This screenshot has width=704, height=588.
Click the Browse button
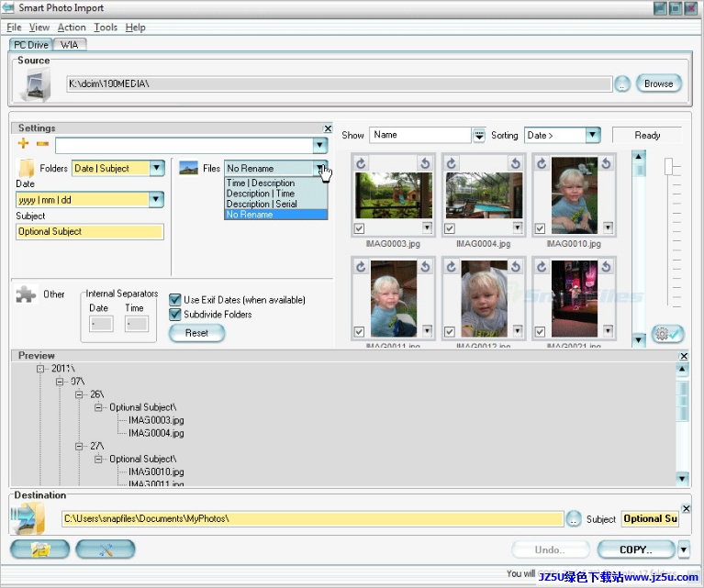[659, 84]
